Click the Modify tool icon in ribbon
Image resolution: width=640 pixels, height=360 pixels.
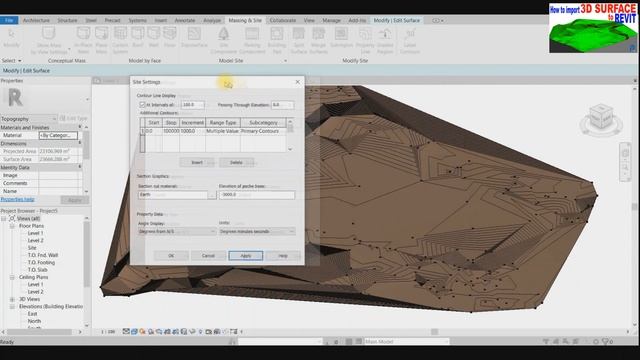coord(11,34)
